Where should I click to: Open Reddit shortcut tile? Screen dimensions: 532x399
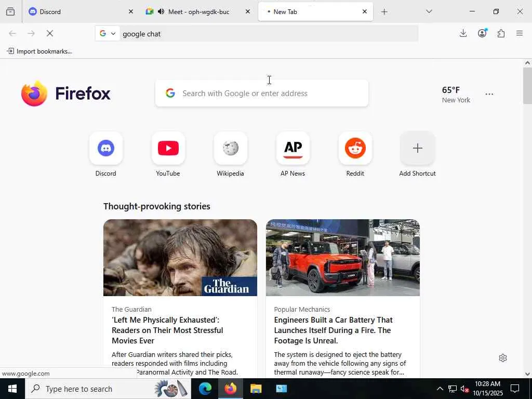pos(355,148)
